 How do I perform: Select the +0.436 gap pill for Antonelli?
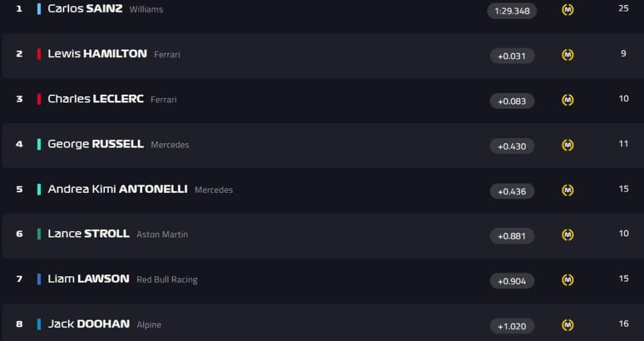[512, 191]
